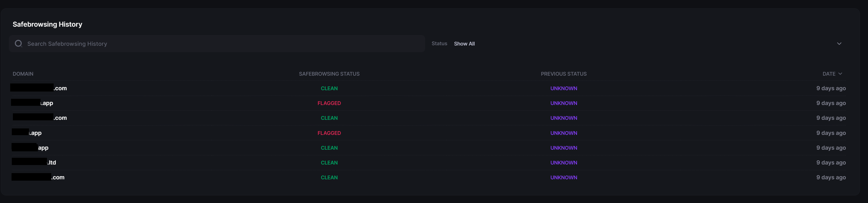Click UNKNOWN previous status in the bottom row

(563, 177)
